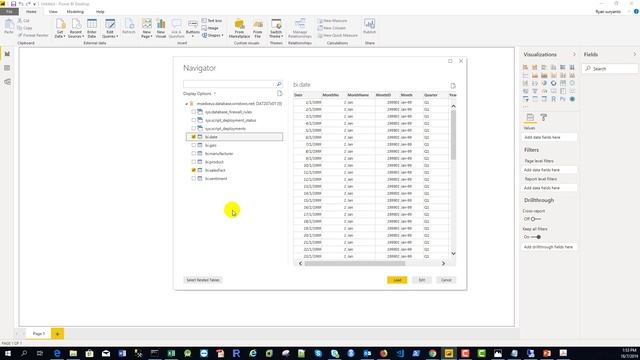Viewport: 640px width, 360px height.
Task: Check the bi.product table checkbox
Action: click(193, 162)
